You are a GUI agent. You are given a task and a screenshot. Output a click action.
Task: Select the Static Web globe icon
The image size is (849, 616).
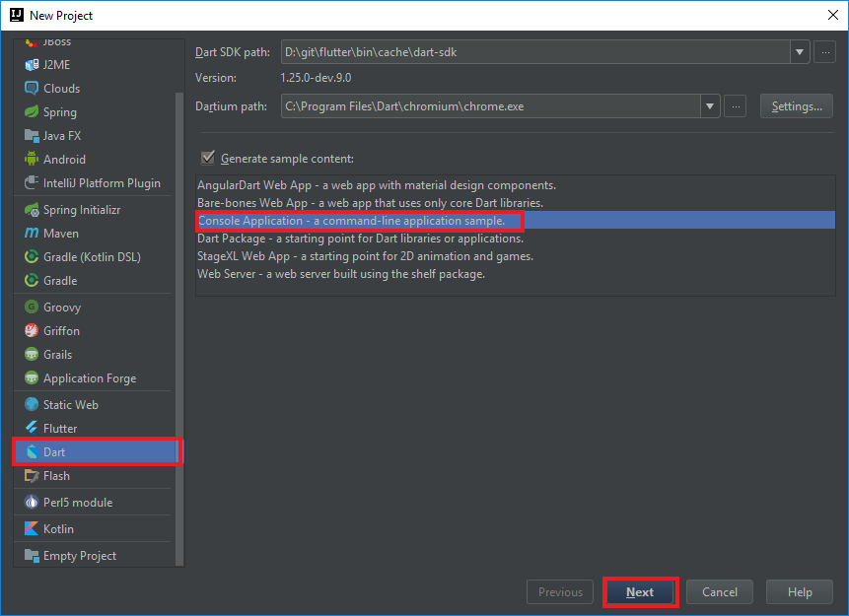32,405
